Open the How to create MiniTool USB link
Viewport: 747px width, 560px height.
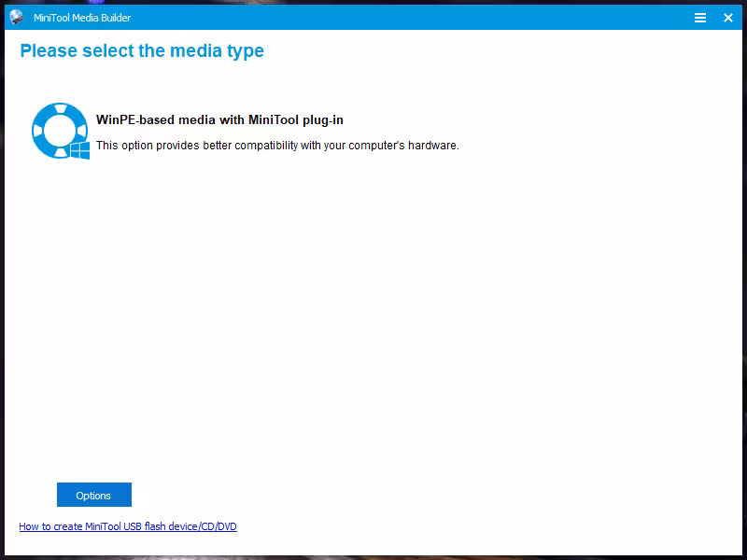coord(128,526)
